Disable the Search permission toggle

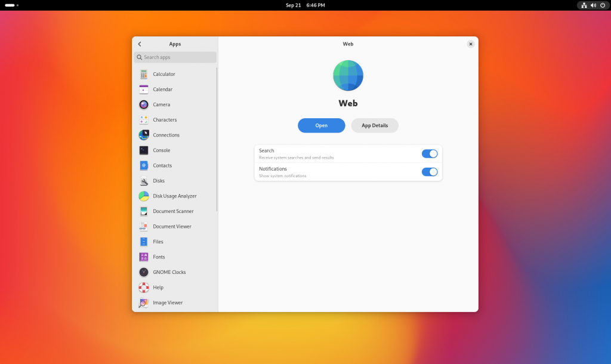pos(429,153)
